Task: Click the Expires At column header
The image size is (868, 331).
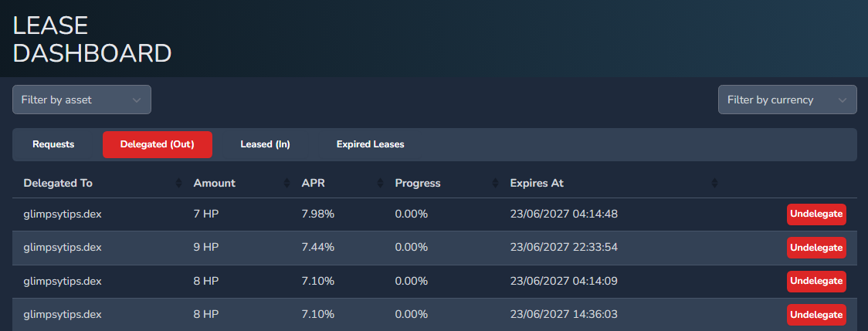Action: coord(537,184)
